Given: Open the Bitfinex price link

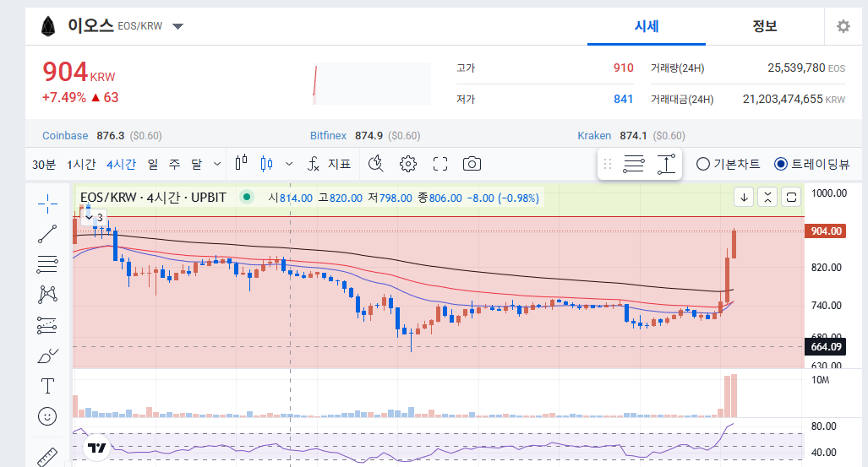Looking at the screenshot, I should [328, 136].
